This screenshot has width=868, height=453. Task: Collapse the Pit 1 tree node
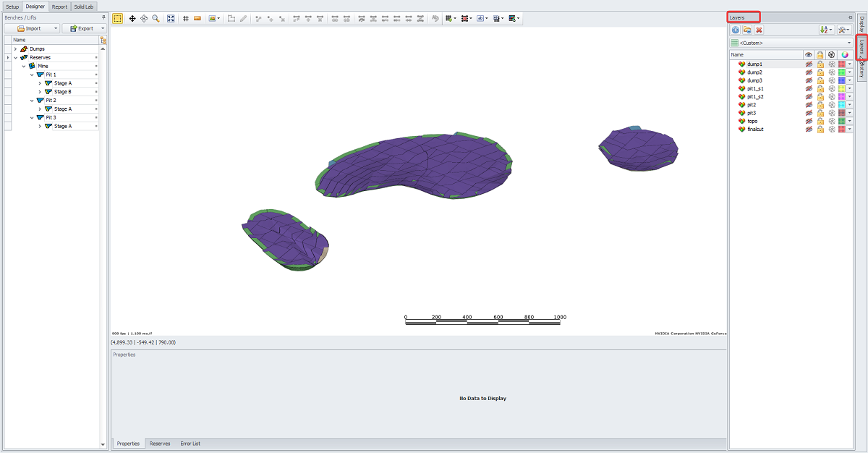coord(32,75)
